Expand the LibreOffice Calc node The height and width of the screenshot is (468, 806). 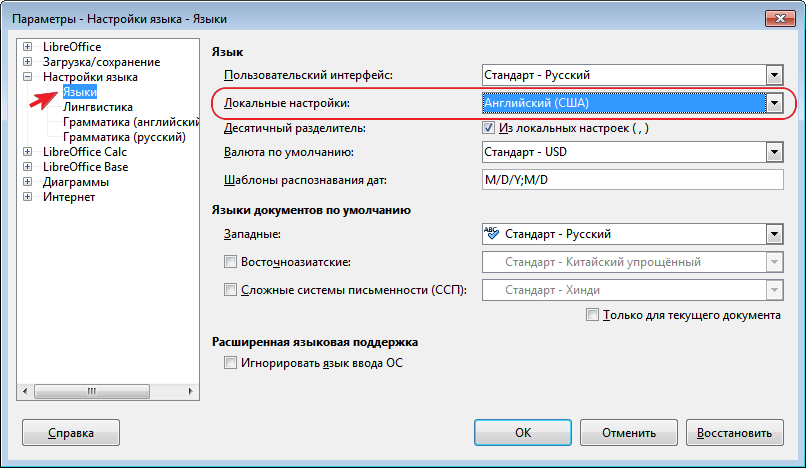(x=27, y=152)
